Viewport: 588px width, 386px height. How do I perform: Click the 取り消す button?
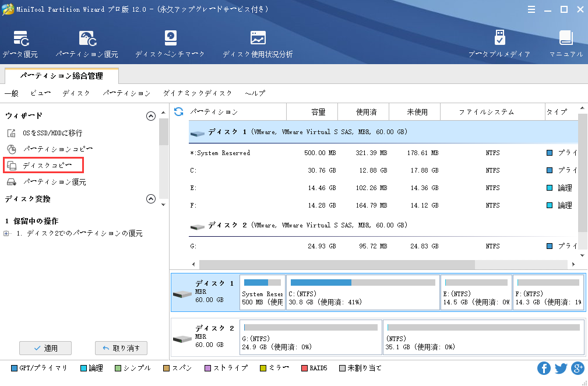coord(121,348)
